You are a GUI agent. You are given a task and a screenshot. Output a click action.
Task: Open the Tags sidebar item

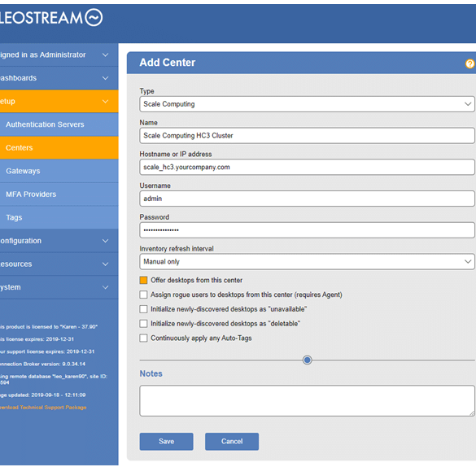tap(59, 217)
